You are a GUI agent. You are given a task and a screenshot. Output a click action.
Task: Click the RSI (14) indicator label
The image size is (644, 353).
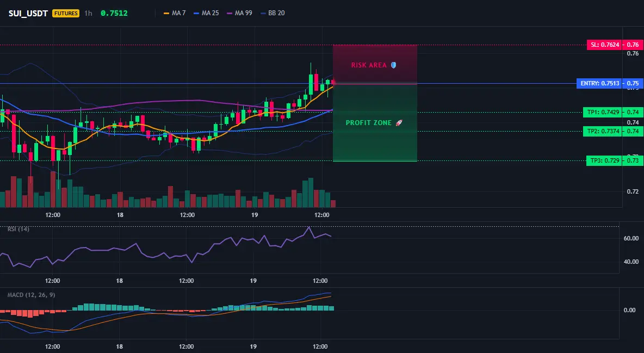[x=18, y=229]
